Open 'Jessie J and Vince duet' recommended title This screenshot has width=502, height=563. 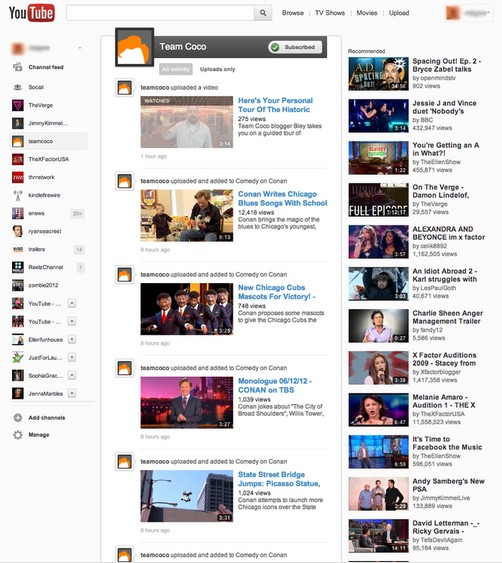[x=445, y=107]
